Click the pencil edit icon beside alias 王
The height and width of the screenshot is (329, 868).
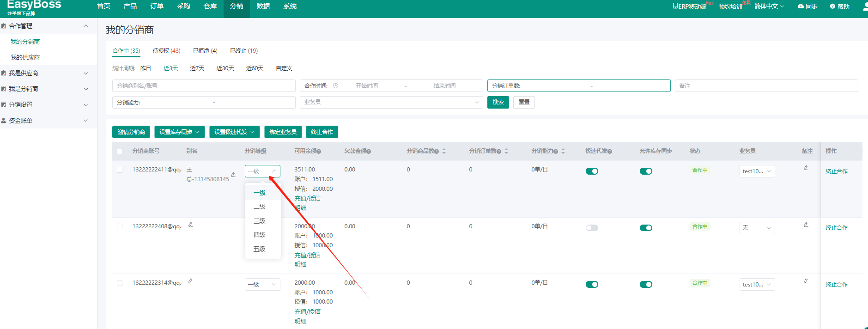233,174
